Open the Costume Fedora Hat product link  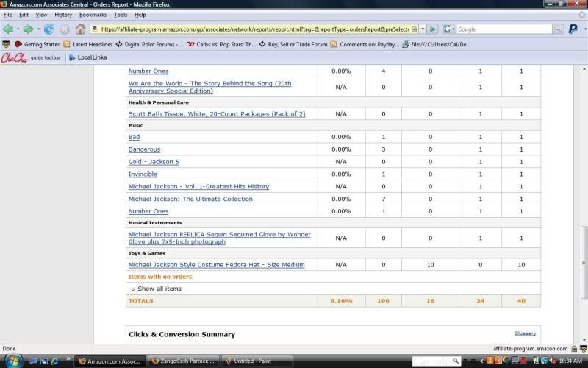(x=216, y=265)
